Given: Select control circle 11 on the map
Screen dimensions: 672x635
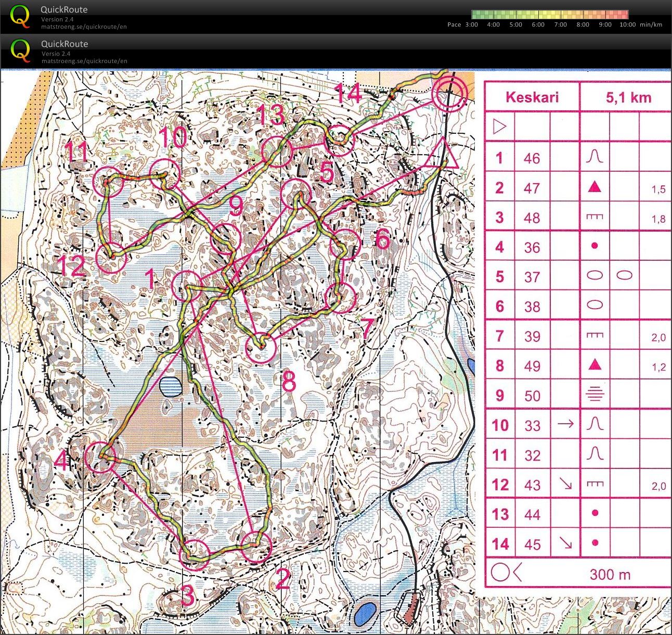Looking at the screenshot, I should pos(108,182).
